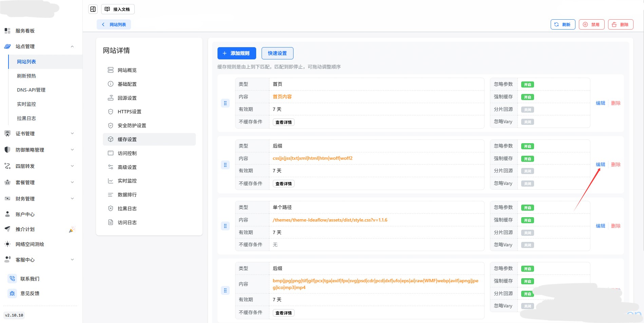Go back to 网站列表 breadcrumb
Viewport: 644px width, 323px height.
pyautogui.click(x=114, y=24)
